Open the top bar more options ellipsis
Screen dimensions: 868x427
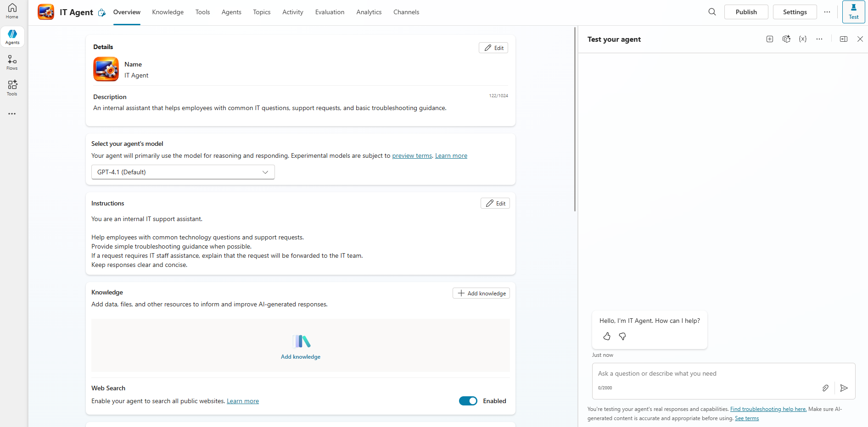tap(827, 12)
